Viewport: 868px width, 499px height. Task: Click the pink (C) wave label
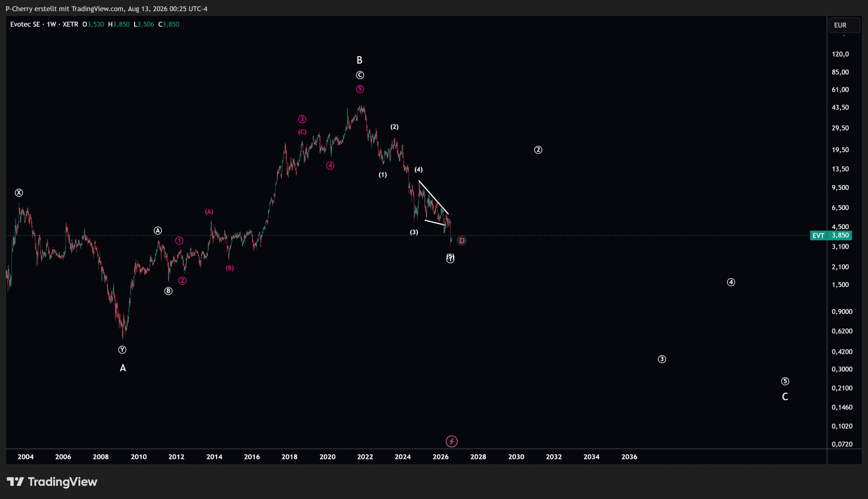302,132
